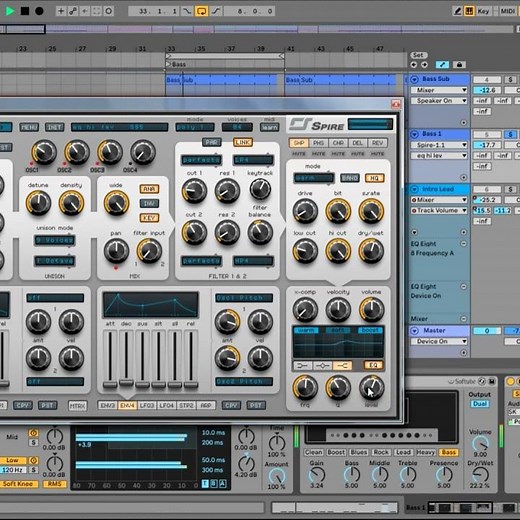The image size is (520, 520).
Task: Open Spire-1.1 device chooser
Action: (439, 145)
